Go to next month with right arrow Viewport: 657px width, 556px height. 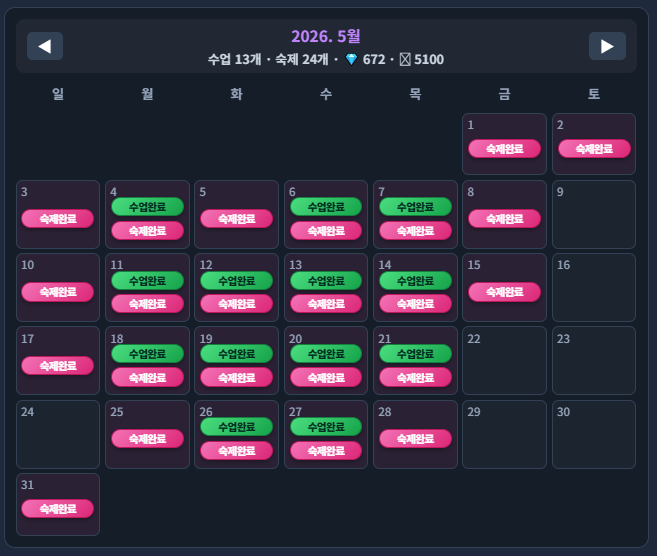coord(607,46)
